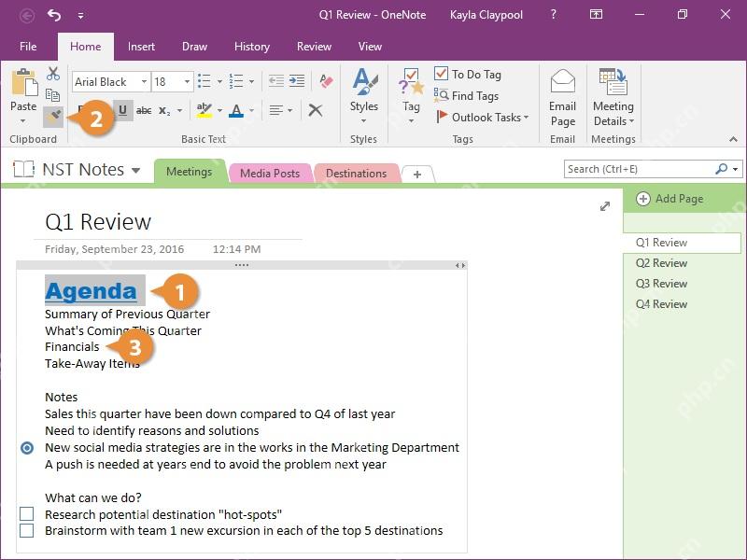Open the Customize Quick Access Toolbar arrow
This screenshot has width=747, height=560.
click(x=81, y=16)
